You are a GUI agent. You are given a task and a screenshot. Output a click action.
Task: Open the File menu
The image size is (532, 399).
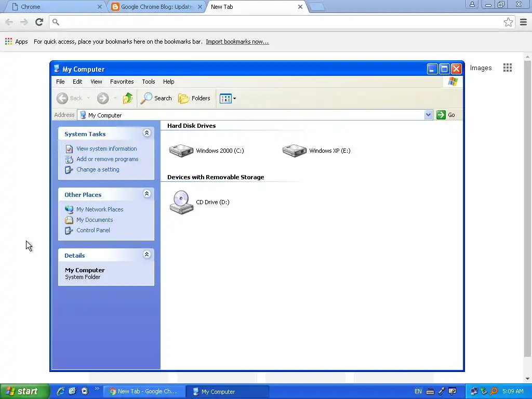coord(60,82)
